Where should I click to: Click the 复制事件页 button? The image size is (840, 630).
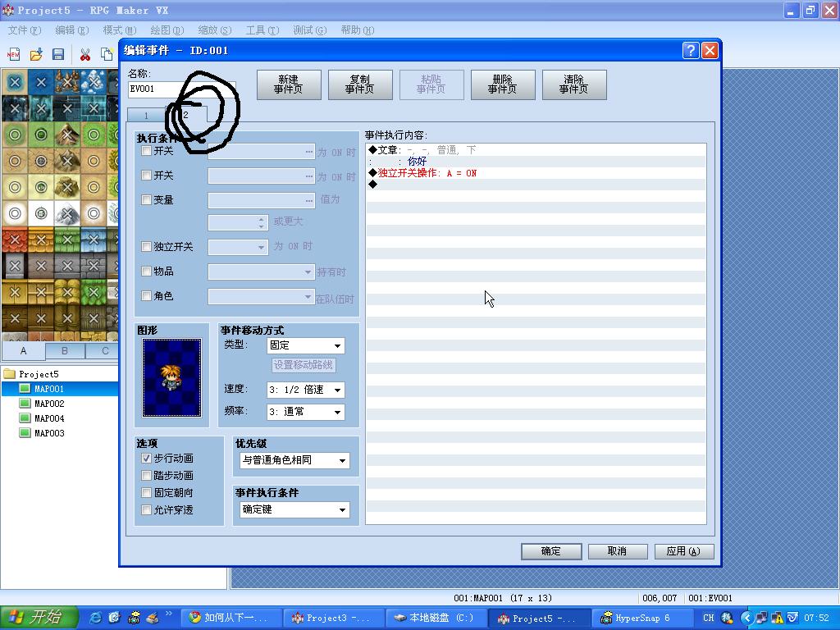click(360, 84)
